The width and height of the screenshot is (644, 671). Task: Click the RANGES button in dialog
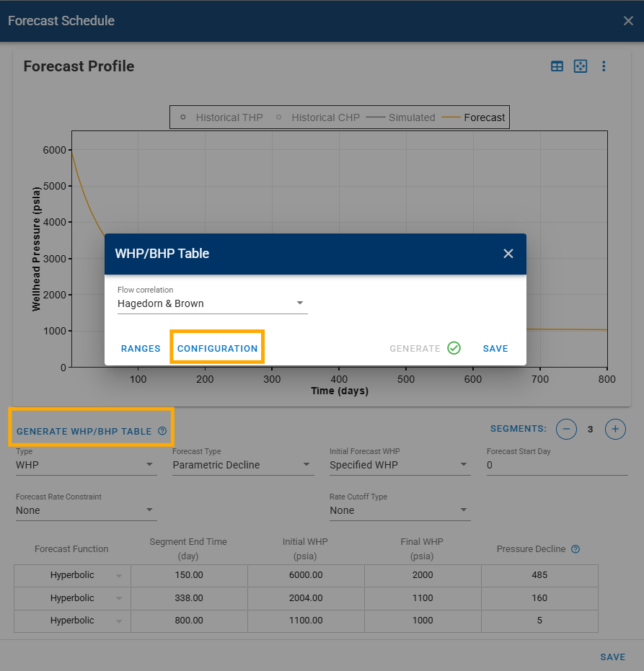[141, 349]
